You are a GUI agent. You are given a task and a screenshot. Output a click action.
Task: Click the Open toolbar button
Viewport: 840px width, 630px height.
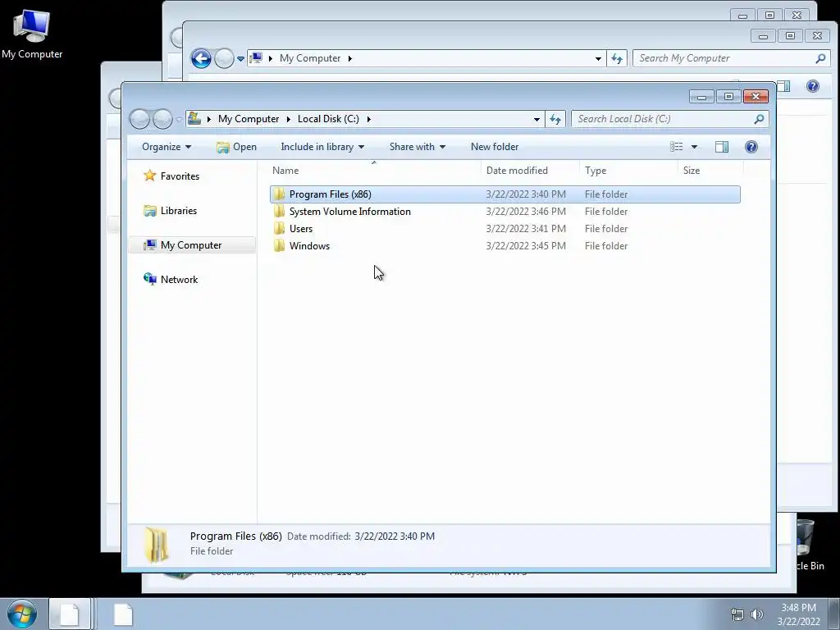(236, 147)
